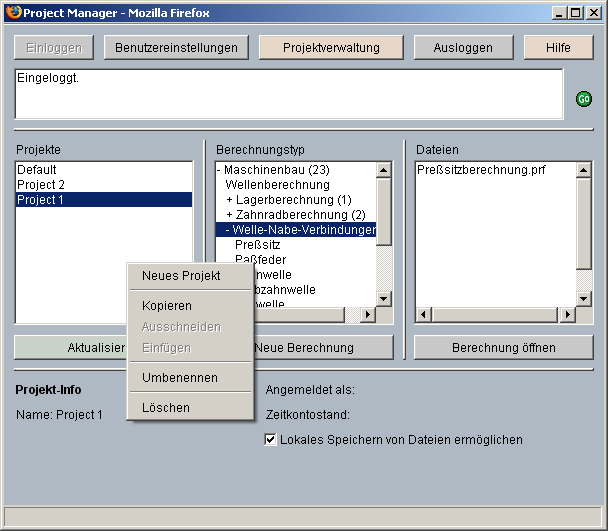Choose Neues Projekt from context menu

pyautogui.click(x=181, y=276)
